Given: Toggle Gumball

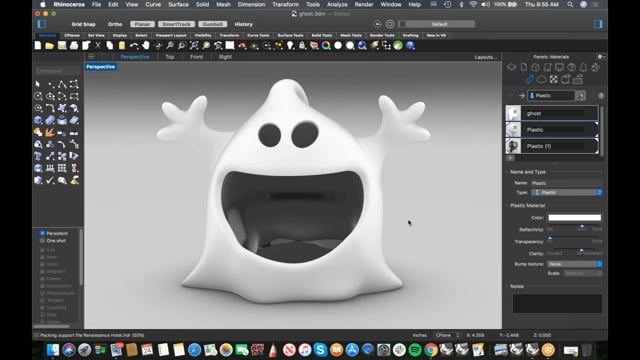Looking at the screenshot, I should (213, 24).
